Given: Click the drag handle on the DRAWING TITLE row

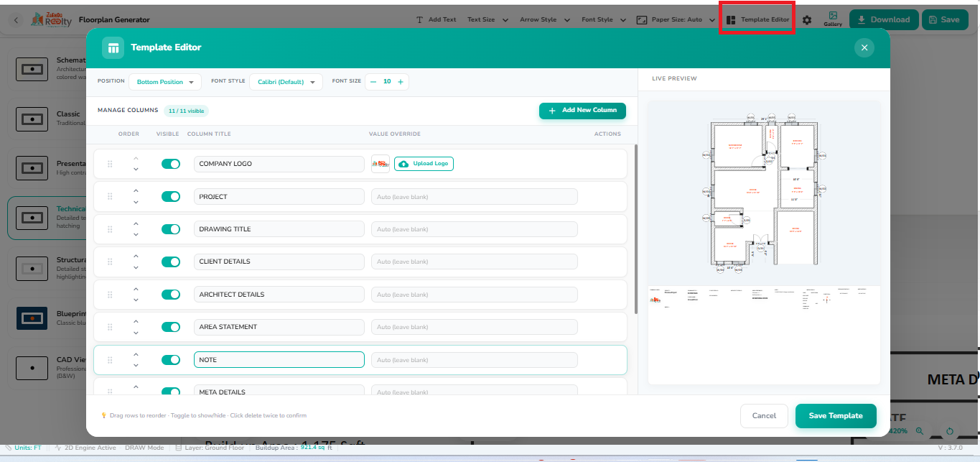Looking at the screenshot, I should (x=110, y=229).
